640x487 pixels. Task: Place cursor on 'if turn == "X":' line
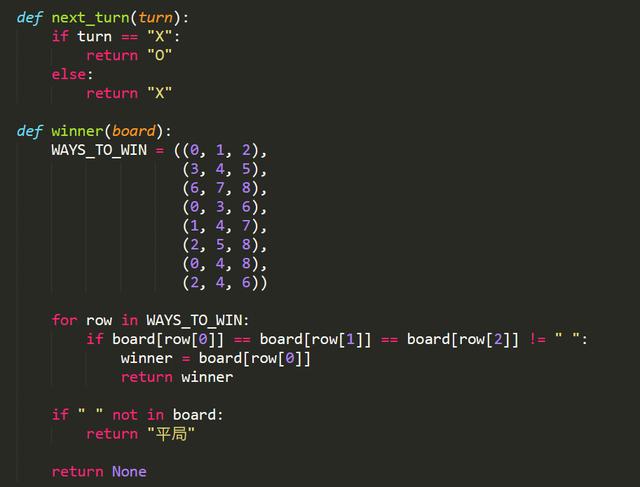click(x=116, y=36)
